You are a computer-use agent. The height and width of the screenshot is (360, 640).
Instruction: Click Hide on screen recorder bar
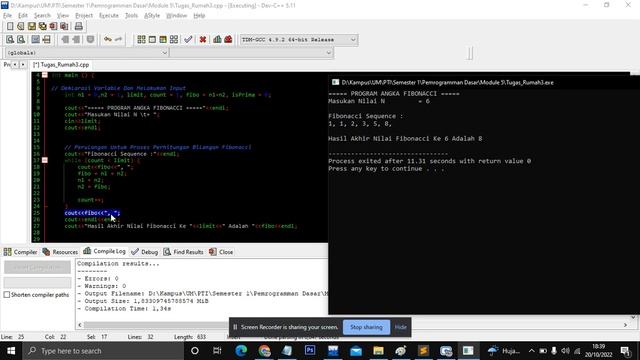click(400, 327)
